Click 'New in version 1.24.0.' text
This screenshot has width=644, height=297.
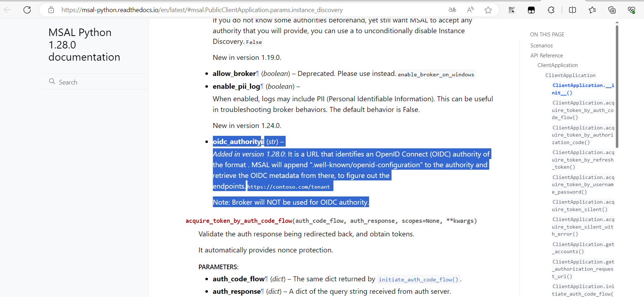pos(247,126)
